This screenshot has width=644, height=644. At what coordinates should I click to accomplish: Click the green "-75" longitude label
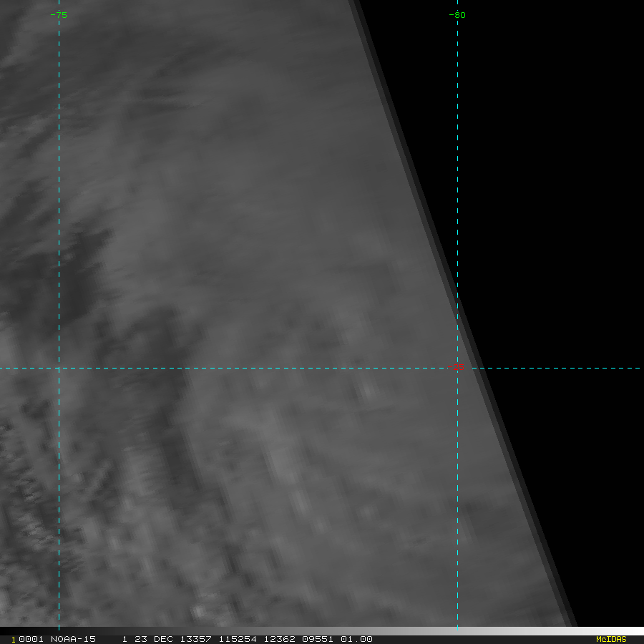pos(59,15)
